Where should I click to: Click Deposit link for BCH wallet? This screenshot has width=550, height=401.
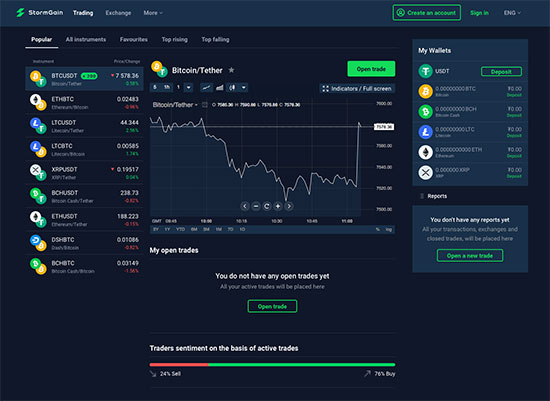(x=514, y=115)
